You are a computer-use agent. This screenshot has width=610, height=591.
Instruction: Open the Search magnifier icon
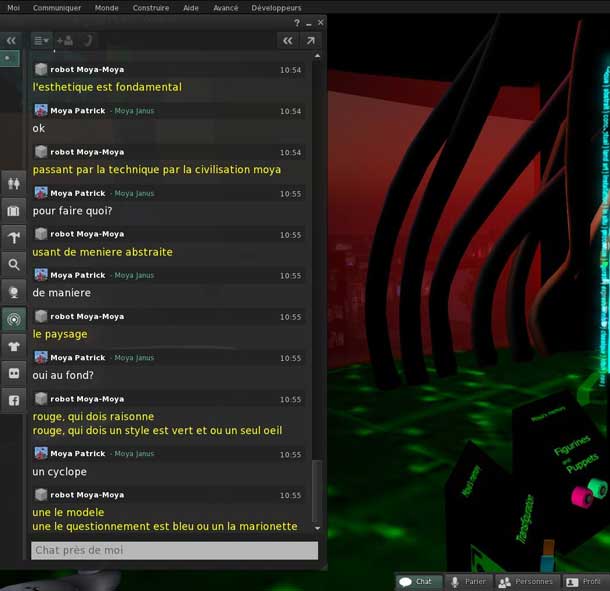(14, 265)
